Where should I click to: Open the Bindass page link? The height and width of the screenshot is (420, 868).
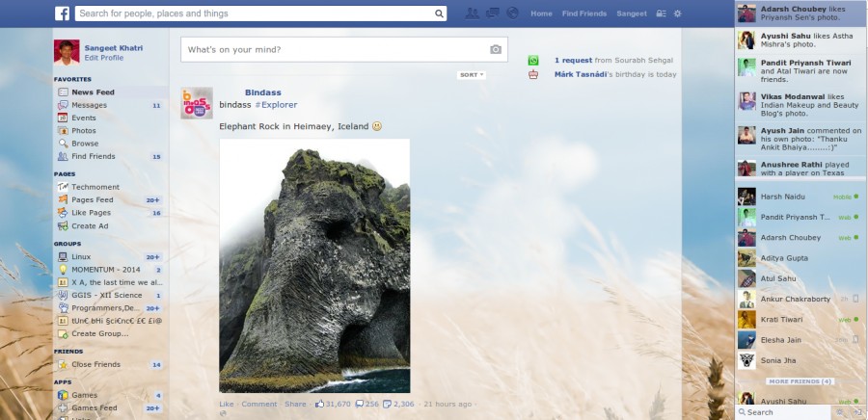point(263,92)
